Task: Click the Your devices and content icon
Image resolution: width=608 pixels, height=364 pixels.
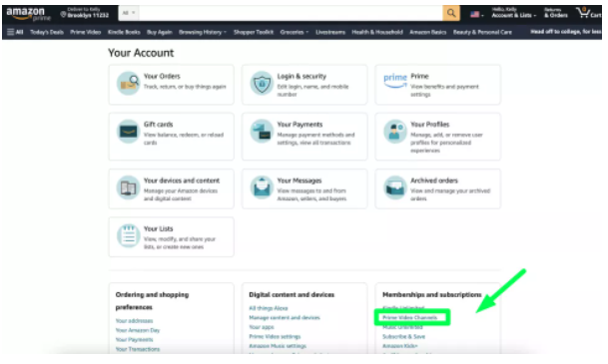Action: click(x=129, y=187)
